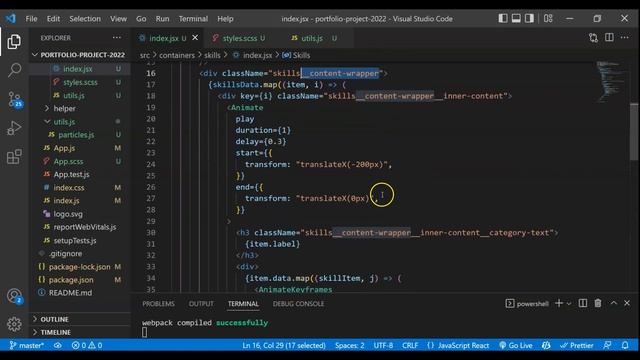Open errors and warnings count in status bar

[x=87, y=345]
